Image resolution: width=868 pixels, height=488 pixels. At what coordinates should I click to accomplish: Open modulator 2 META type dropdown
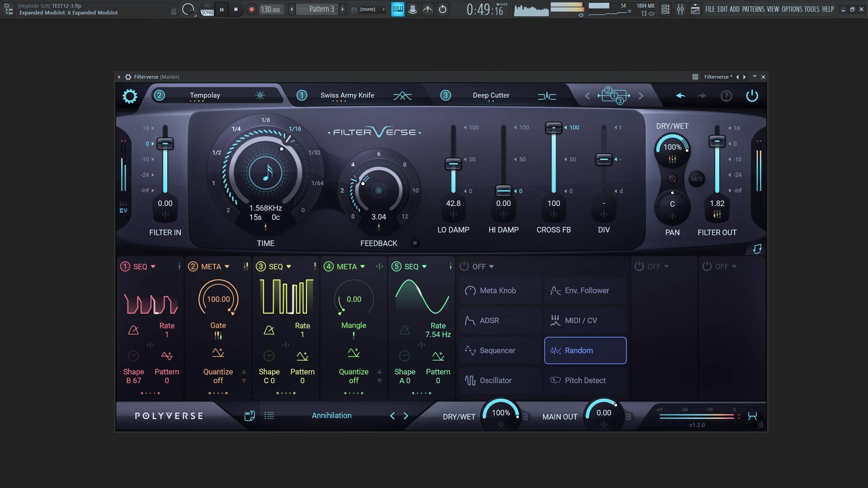tap(227, 267)
